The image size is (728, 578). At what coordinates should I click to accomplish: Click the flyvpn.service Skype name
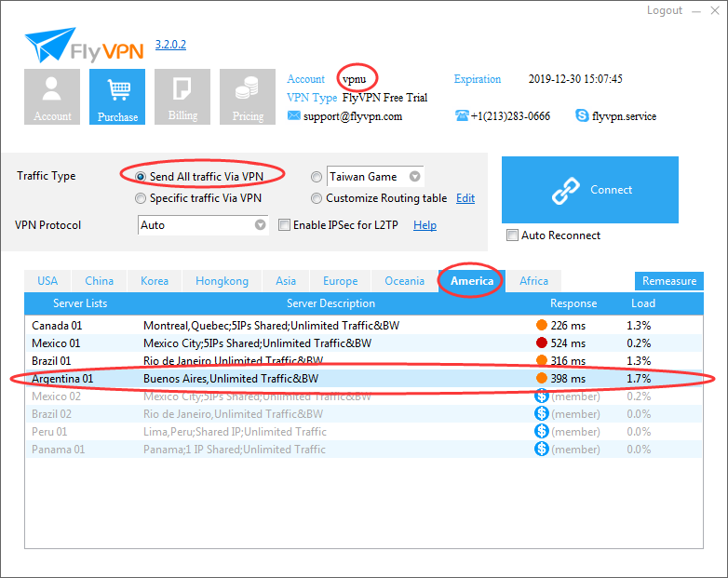pyautogui.click(x=624, y=116)
